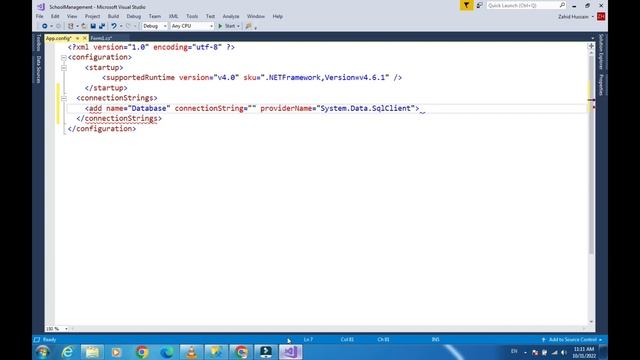Toggle pin on the App.config tab
The width and height of the screenshot is (640, 360).
[77, 38]
